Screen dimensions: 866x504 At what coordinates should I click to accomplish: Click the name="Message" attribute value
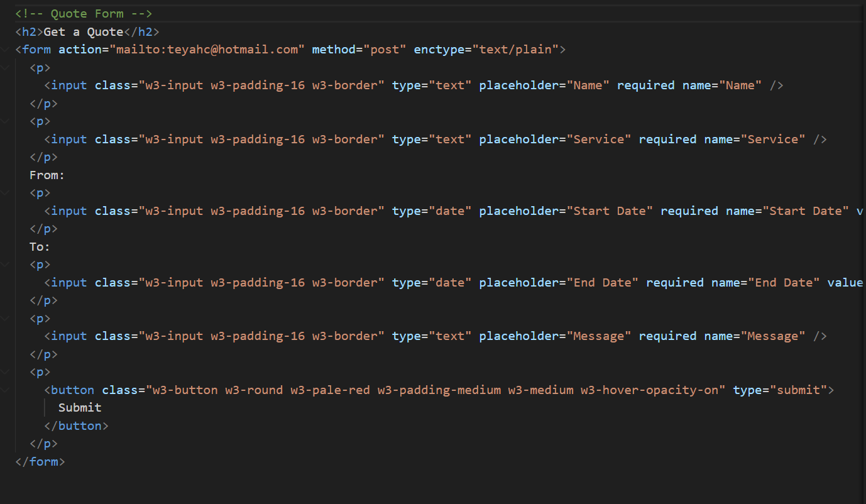(774, 336)
